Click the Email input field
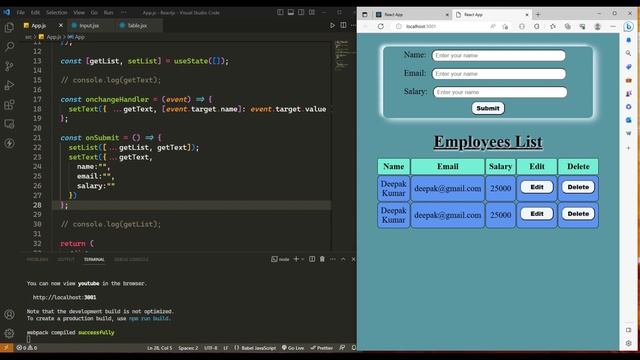The height and width of the screenshot is (360, 640). pyautogui.click(x=499, y=74)
